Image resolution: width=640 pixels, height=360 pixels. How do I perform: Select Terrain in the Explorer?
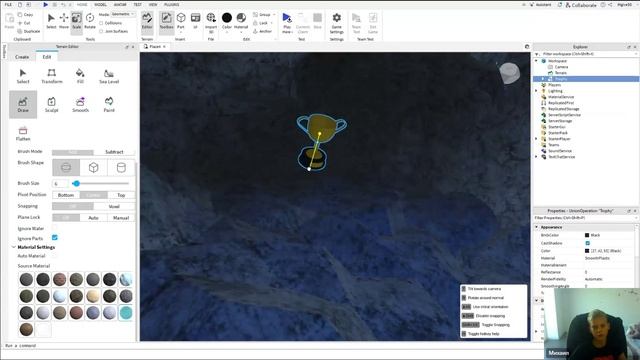point(560,73)
